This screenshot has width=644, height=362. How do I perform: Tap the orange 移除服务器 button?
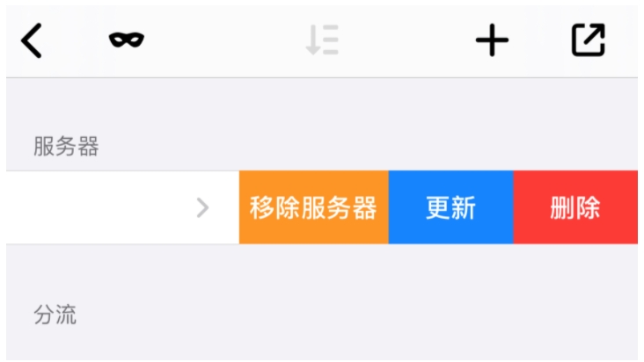[314, 207]
